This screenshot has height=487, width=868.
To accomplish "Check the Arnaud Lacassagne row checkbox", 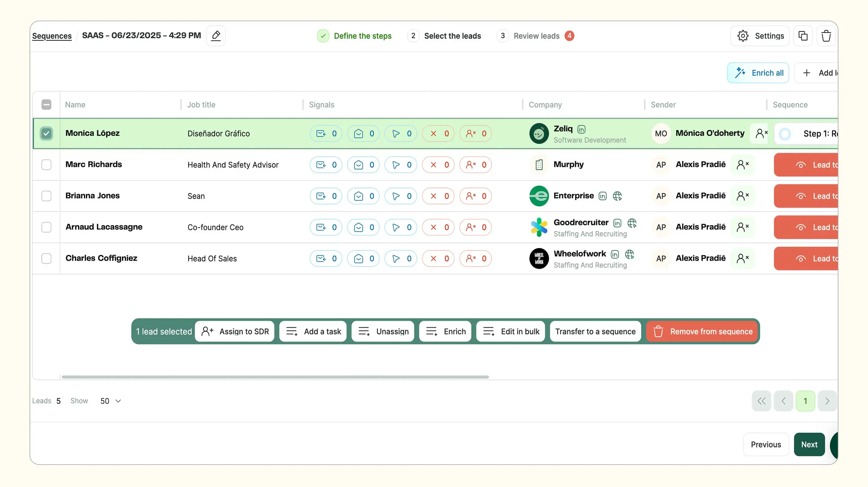I will tap(46, 227).
